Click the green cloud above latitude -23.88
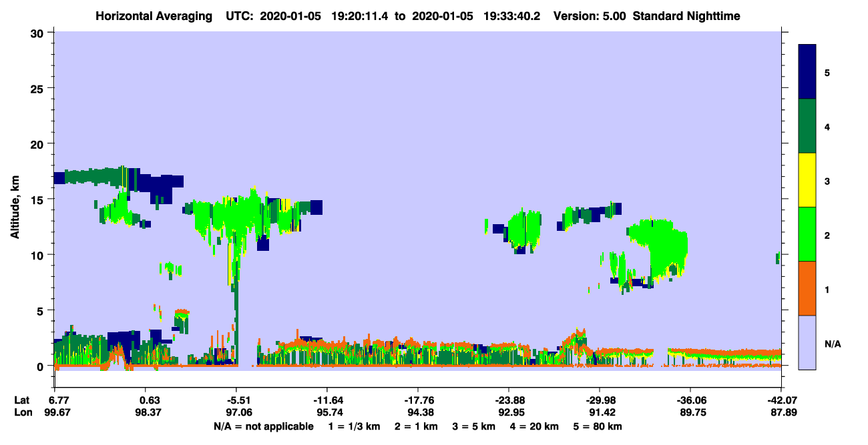This screenshot has height=445, width=868. (524, 230)
